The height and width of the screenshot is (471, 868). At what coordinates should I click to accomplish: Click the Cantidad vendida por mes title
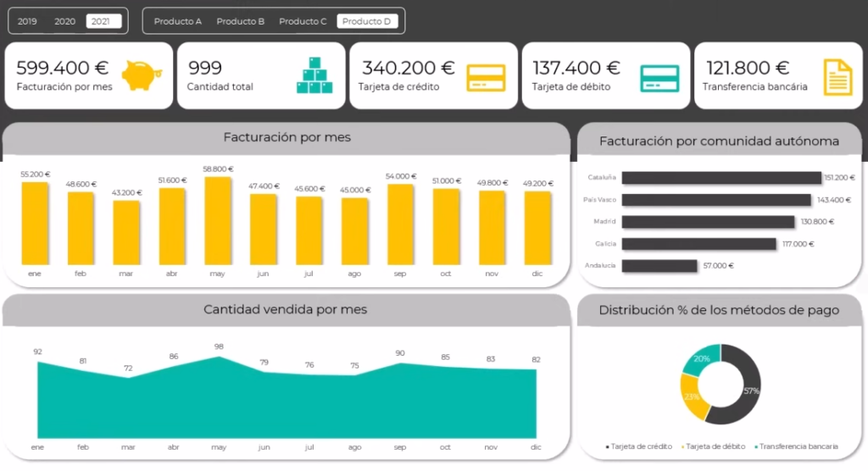(285, 309)
